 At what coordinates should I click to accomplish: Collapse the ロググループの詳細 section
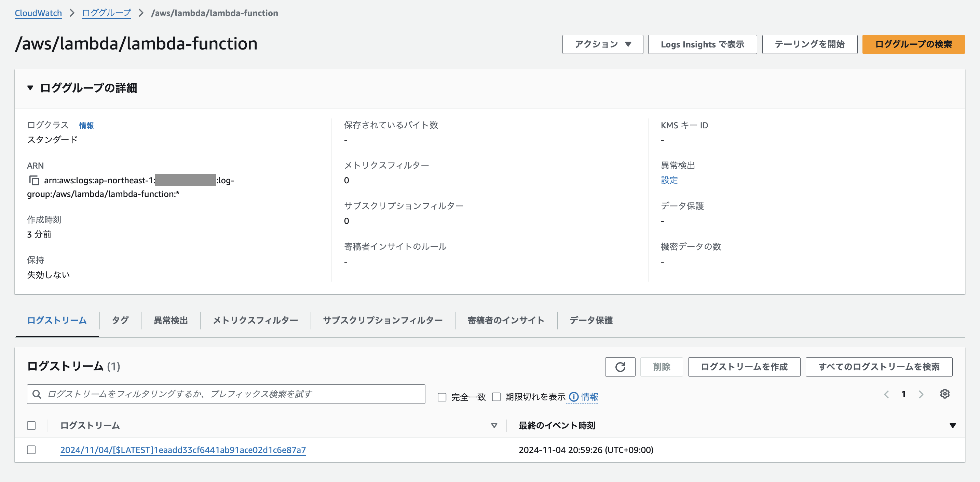coord(30,88)
